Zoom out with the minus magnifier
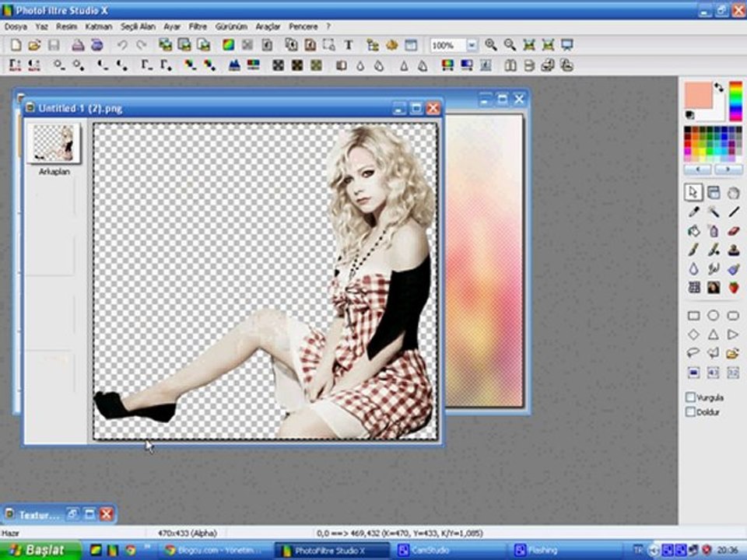 tap(510, 45)
